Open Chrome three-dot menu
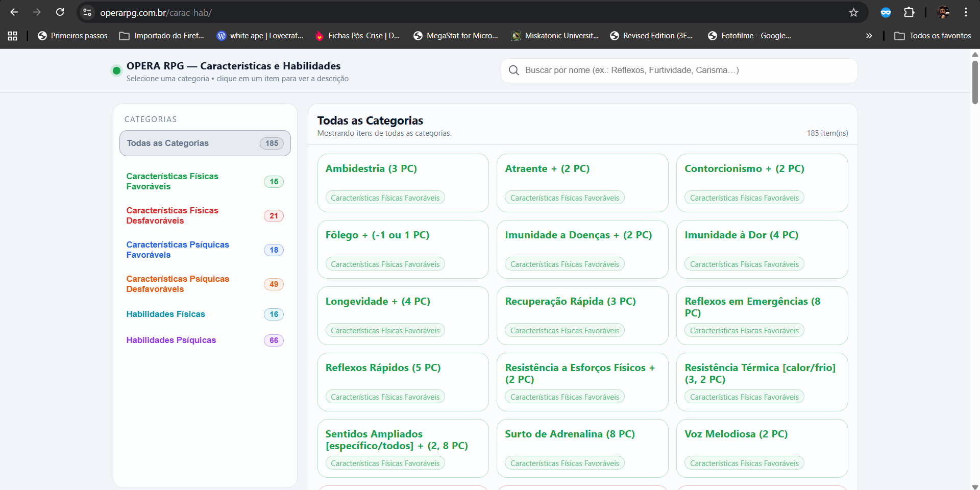980x490 pixels. (966, 12)
